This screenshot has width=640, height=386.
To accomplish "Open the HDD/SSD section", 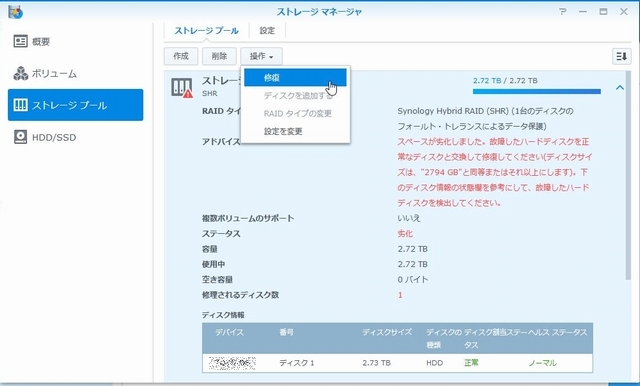I will tap(45, 137).
